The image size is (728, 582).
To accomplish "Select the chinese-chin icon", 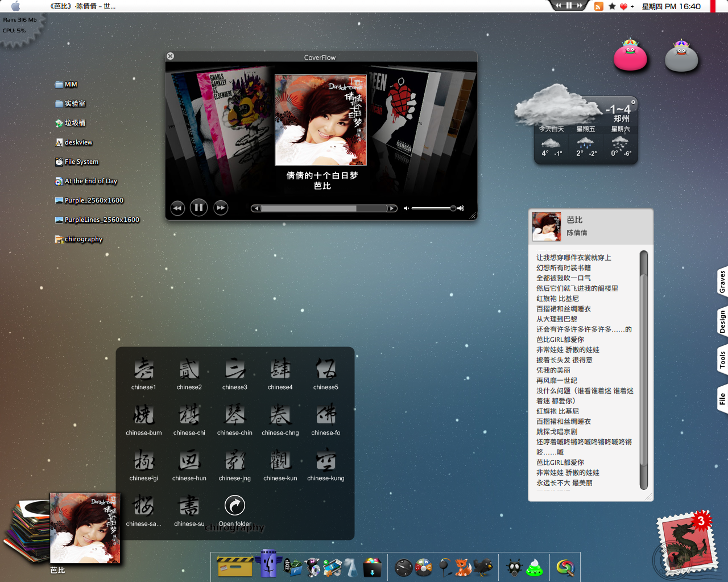I will click(235, 419).
